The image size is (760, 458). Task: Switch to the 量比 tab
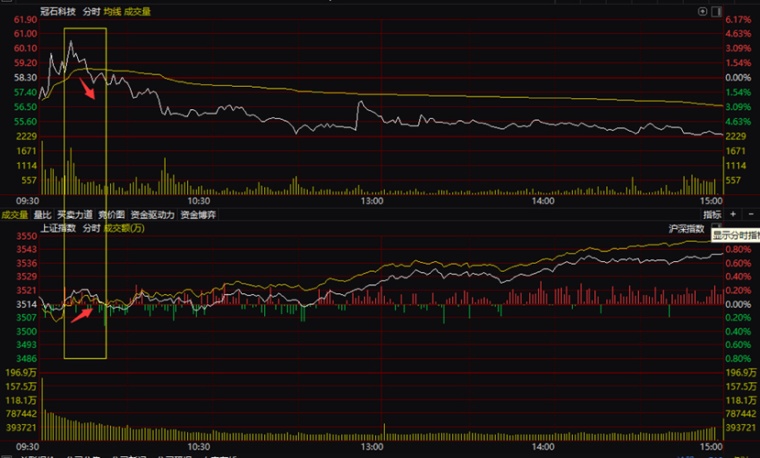(43, 215)
